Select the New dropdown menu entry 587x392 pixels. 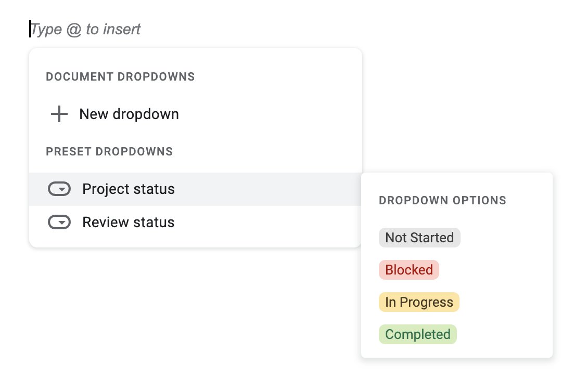pos(129,114)
